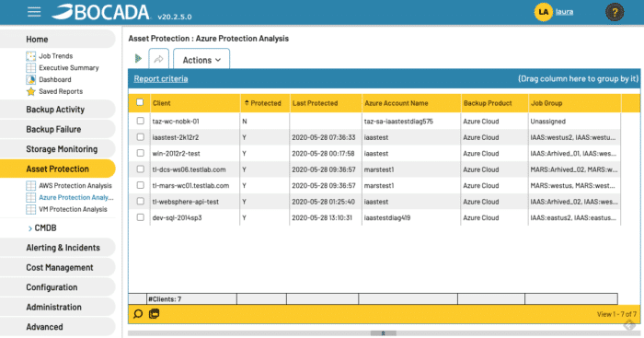Check the box for dev-sql-2014sp3
Image resolution: width=644 pixels, height=338 pixels.
point(141,217)
